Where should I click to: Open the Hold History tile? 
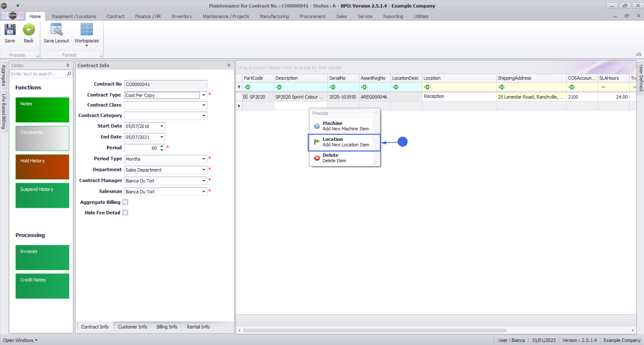pos(42,167)
